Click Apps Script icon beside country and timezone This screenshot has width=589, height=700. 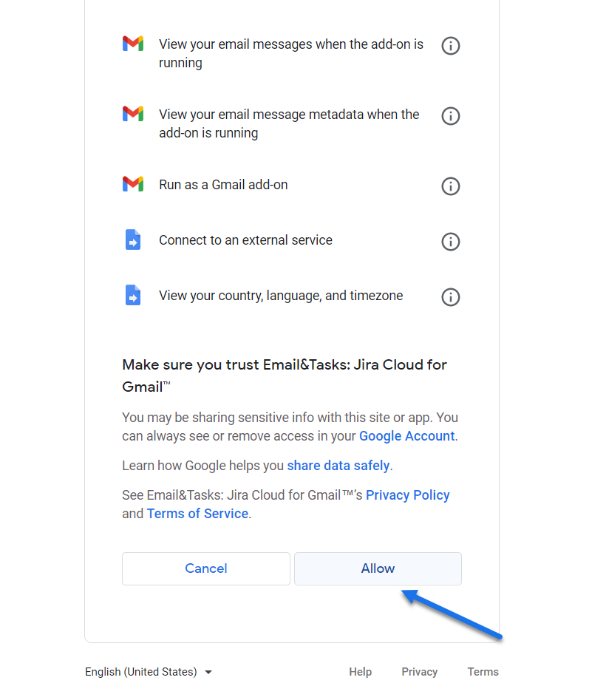coord(133,295)
